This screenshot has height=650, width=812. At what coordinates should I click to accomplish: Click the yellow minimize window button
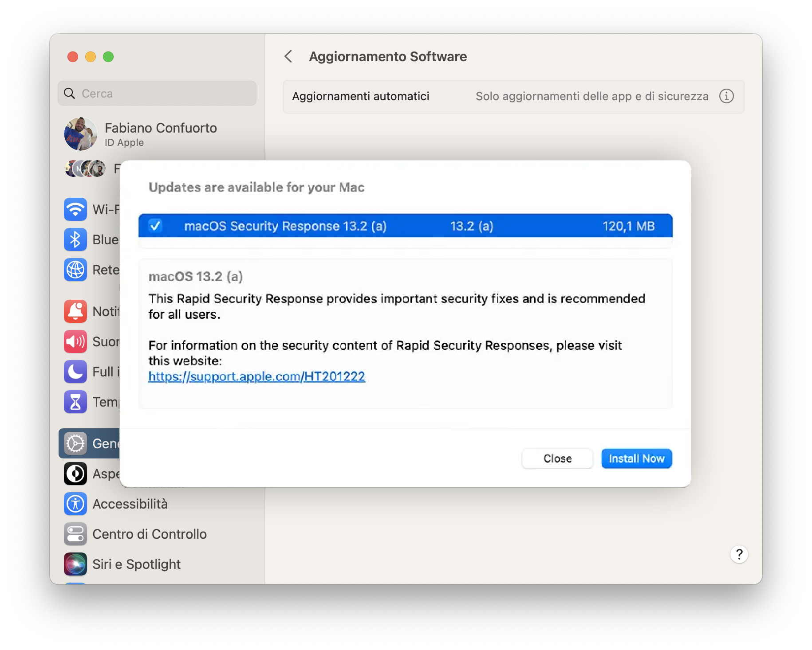pyautogui.click(x=91, y=57)
